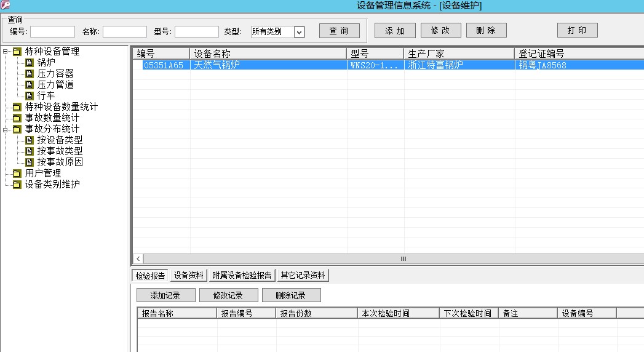Click the folder icon beside 特种设备数量统计
This screenshot has width=644, height=352.
[x=17, y=107]
